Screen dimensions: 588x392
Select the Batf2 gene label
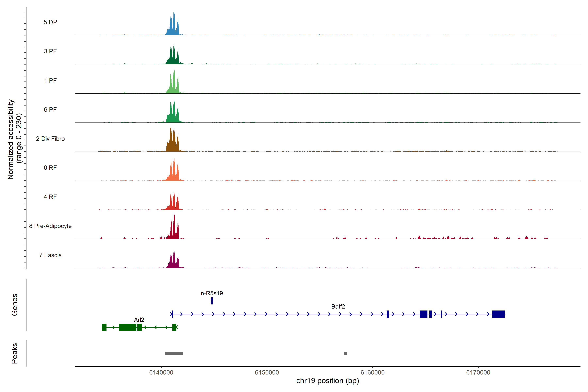coord(338,307)
